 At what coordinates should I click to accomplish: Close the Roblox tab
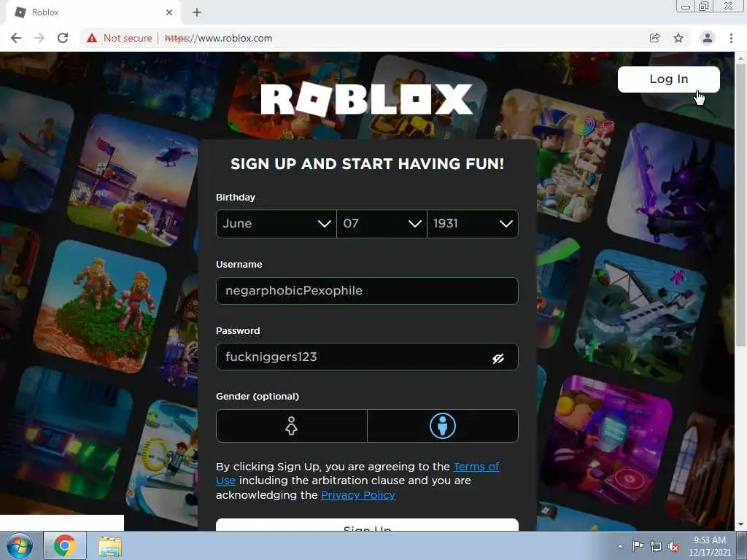click(x=169, y=12)
